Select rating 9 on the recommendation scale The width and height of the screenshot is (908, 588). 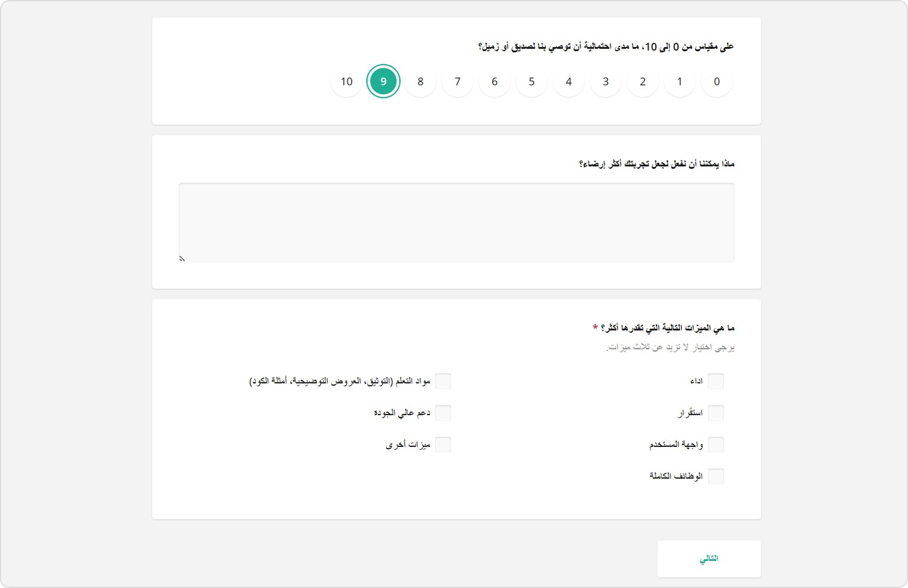pos(383,81)
